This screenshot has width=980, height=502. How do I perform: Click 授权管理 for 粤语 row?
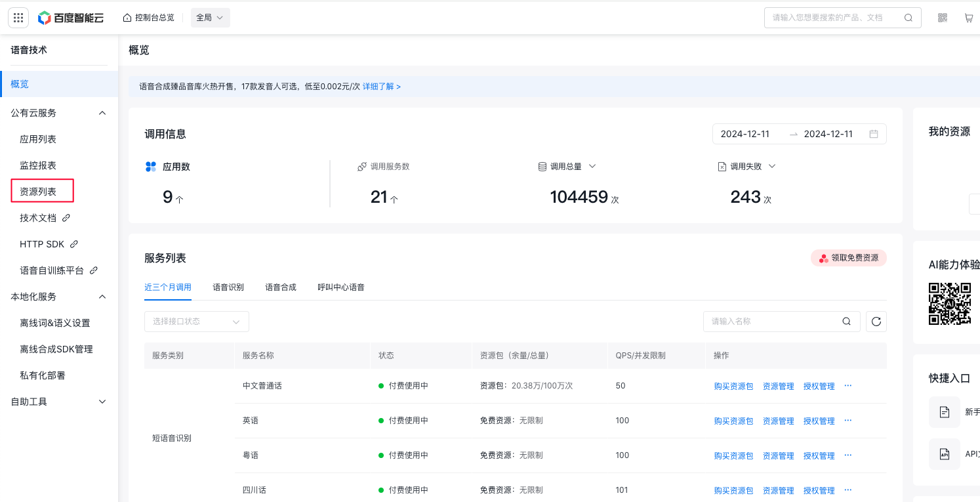tap(819, 455)
